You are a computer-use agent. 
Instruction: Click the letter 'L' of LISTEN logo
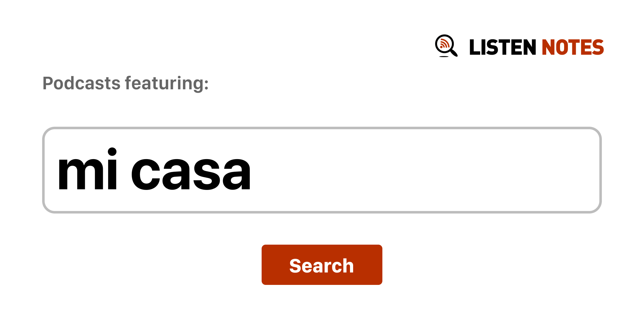point(475,47)
